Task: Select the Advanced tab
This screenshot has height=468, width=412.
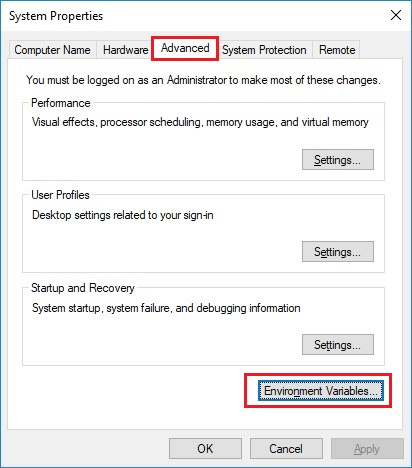Action: pyautogui.click(x=185, y=48)
